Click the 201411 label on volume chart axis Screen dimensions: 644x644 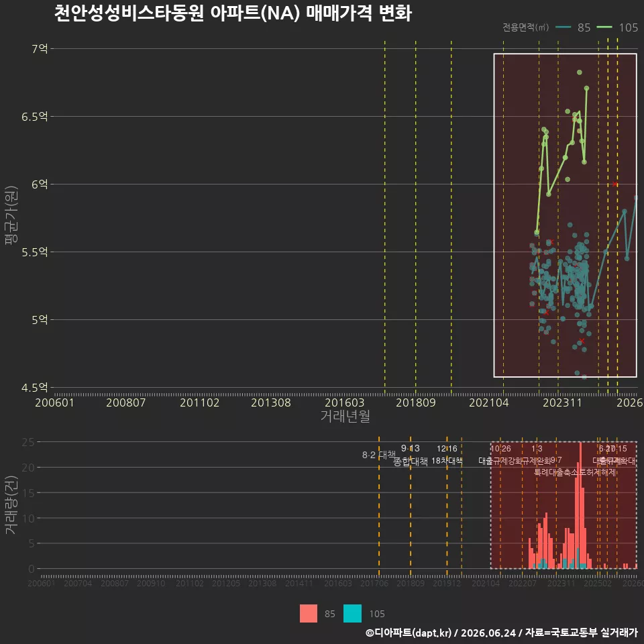point(299,583)
